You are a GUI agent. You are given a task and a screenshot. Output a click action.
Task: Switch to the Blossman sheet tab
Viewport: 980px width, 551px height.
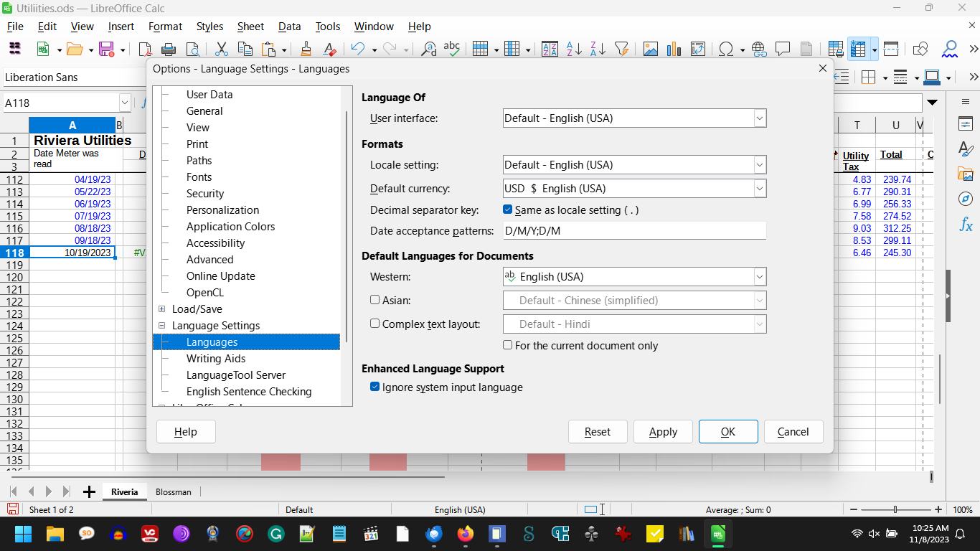click(174, 491)
